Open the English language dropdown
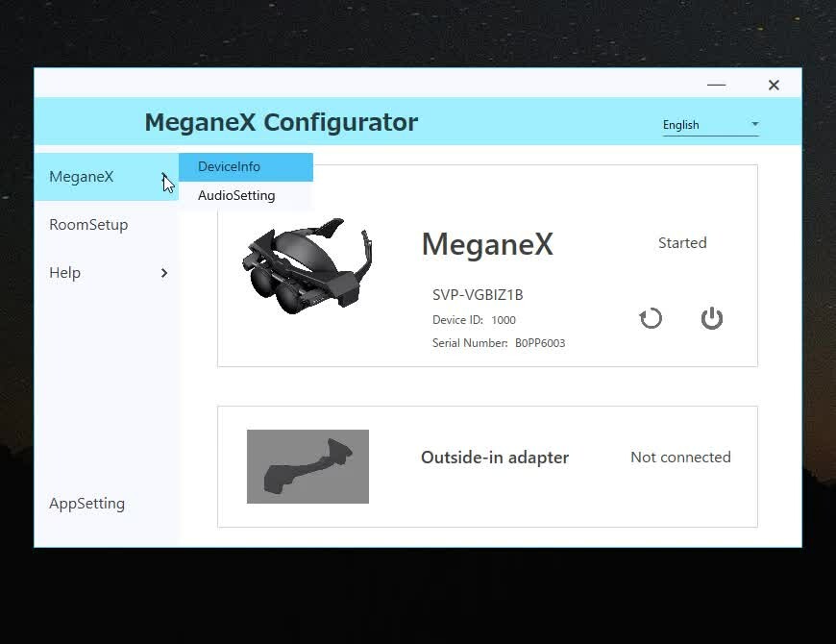 [x=710, y=125]
